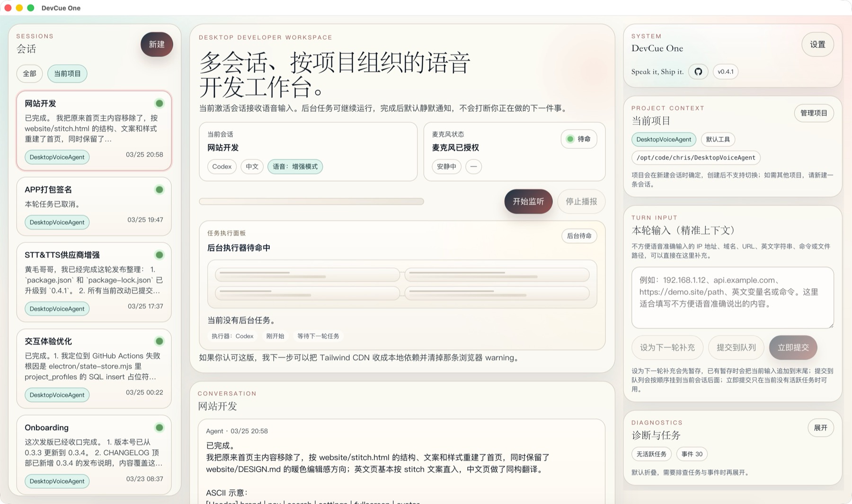Click the GitHub icon beside "Speak it, Ship it."
The image size is (852, 504).
point(697,71)
